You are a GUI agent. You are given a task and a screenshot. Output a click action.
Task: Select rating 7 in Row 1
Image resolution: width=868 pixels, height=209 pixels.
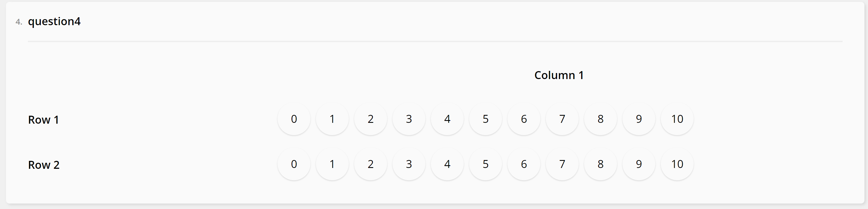point(562,119)
